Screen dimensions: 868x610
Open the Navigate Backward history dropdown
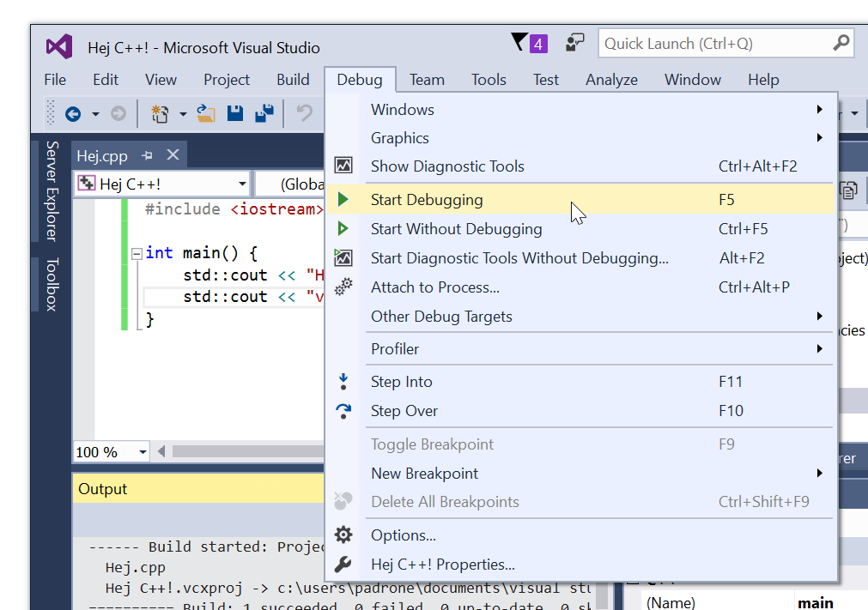(x=95, y=114)
